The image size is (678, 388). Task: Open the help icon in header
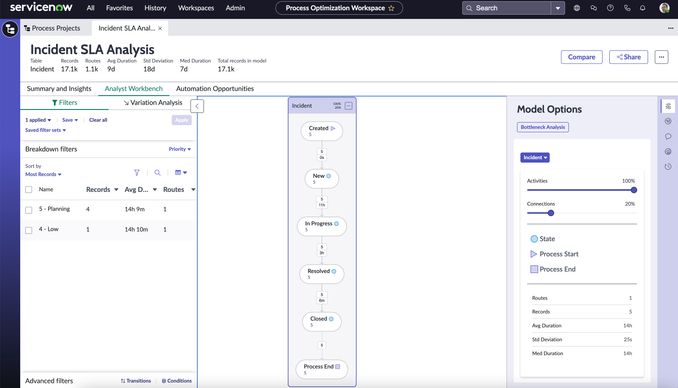(610, 8)
